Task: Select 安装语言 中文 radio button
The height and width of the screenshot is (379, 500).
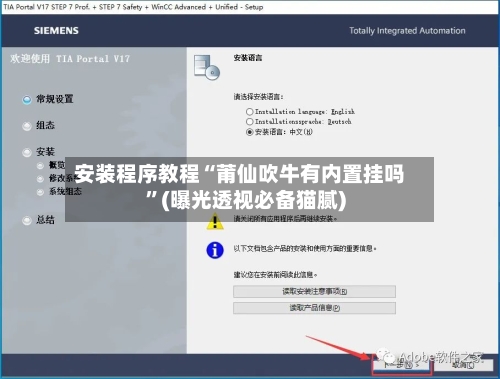Action: click(x=249, y=132)
